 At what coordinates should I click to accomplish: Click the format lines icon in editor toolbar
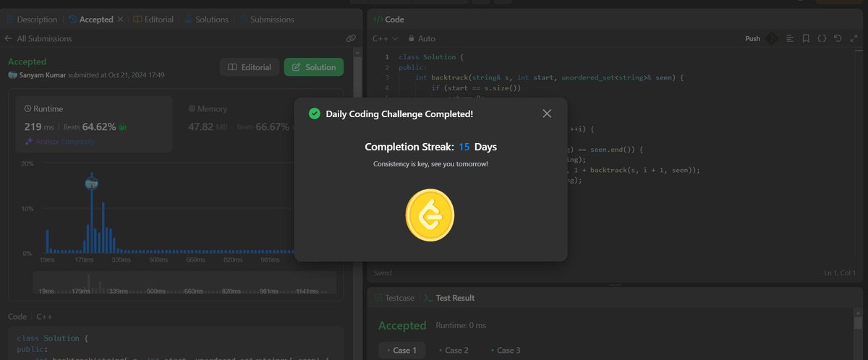(791, 38)
